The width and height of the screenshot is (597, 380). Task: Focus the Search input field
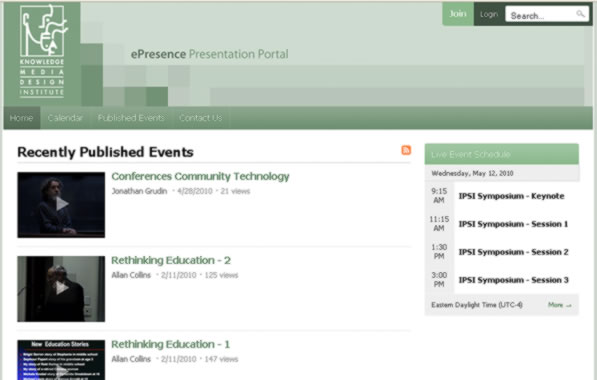547,14
